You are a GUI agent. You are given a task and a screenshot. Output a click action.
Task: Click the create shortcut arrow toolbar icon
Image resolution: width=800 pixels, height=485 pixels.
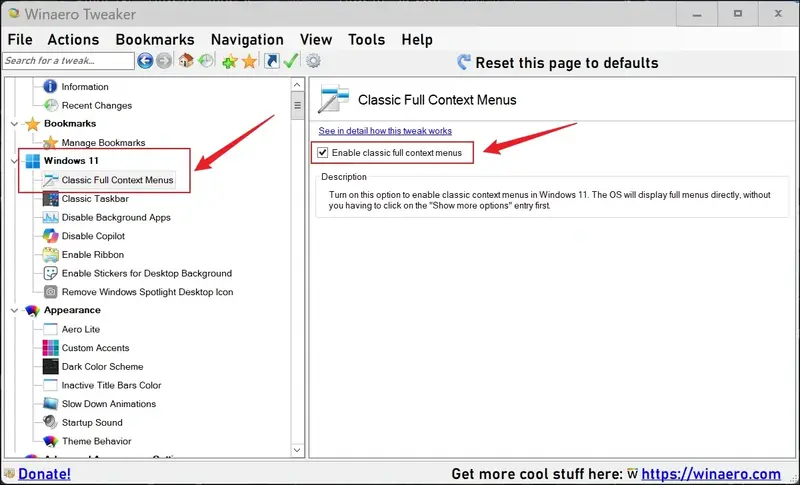pos(271,61)
